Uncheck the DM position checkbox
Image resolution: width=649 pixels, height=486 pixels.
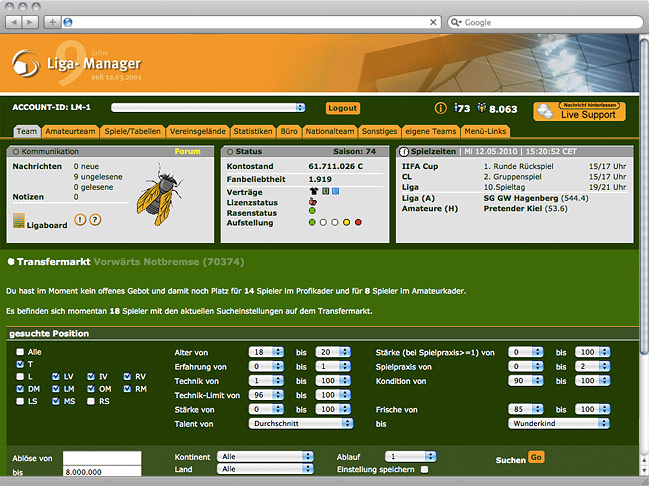(20, 389)
